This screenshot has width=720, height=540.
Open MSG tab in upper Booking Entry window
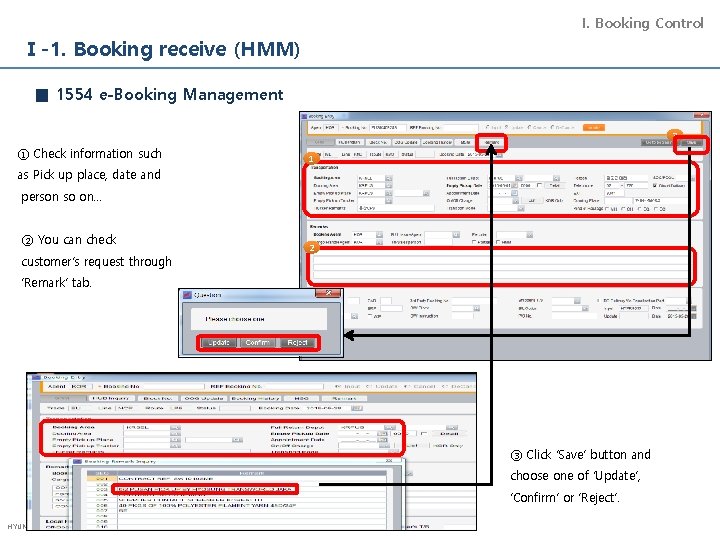(465, 142)
